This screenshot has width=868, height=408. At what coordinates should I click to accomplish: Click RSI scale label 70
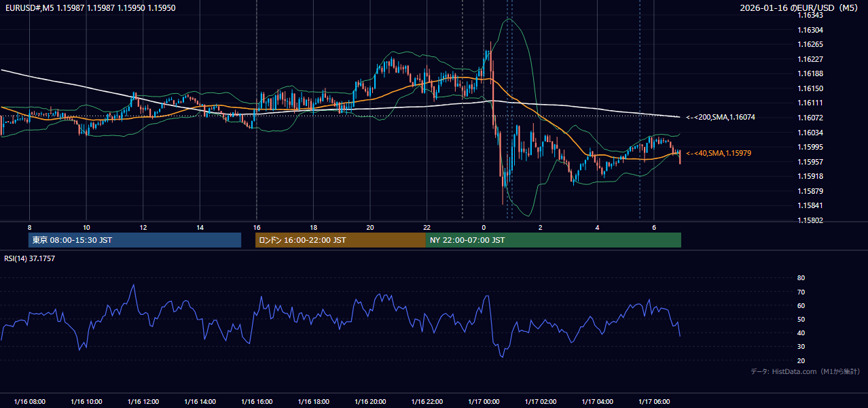801,292
